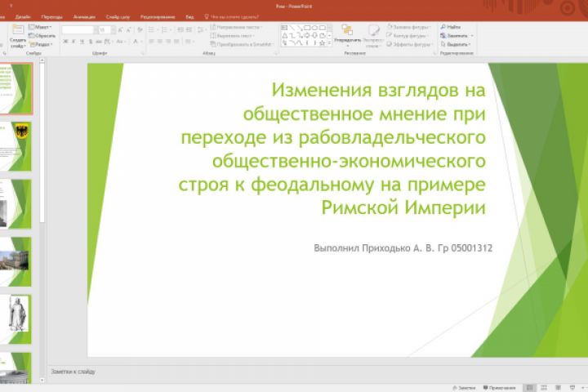Center the text

pos(160,42)
